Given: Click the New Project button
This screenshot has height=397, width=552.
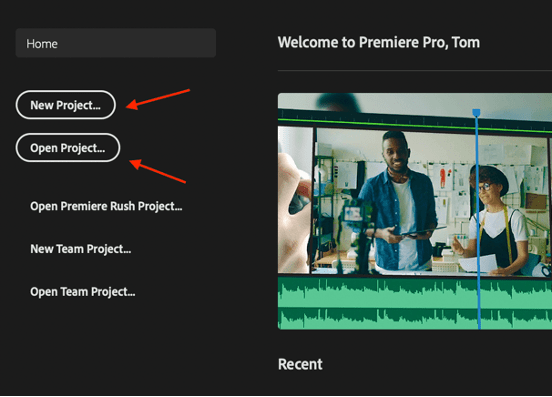Looking at the screenshot, I should coord(65,105).
